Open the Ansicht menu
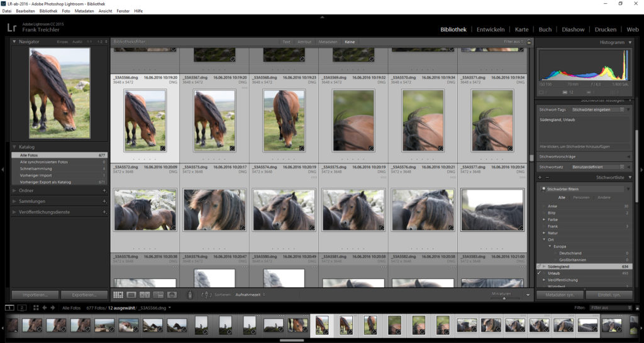Viewport: 644px width, 343px height. (105, 11)
